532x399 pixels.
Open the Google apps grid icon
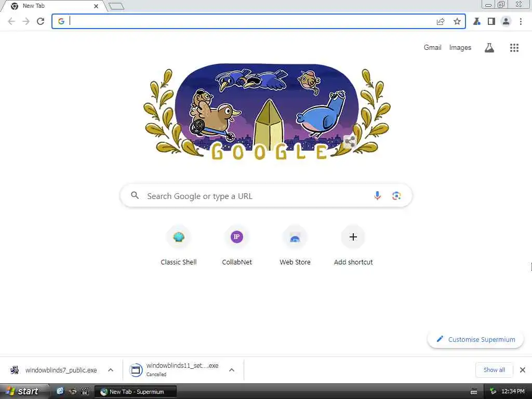pyautogui.click(x=514, y=48)
